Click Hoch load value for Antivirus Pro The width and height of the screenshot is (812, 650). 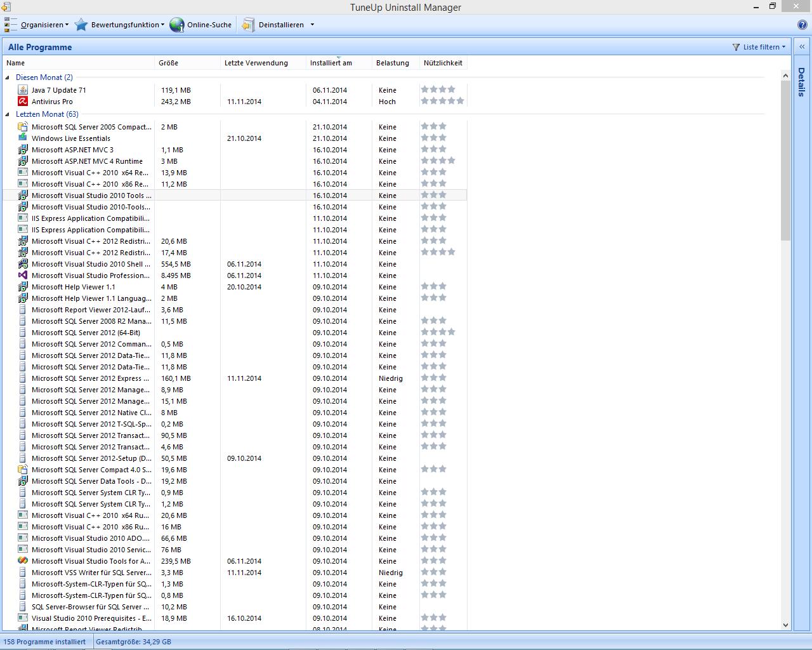click(387, 102)
